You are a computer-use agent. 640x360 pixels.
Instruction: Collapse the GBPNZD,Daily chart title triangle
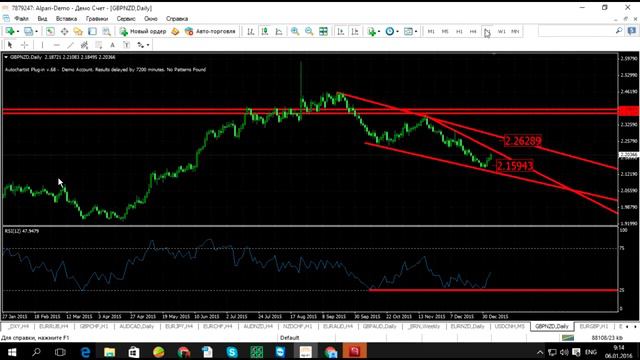[6, 57]
